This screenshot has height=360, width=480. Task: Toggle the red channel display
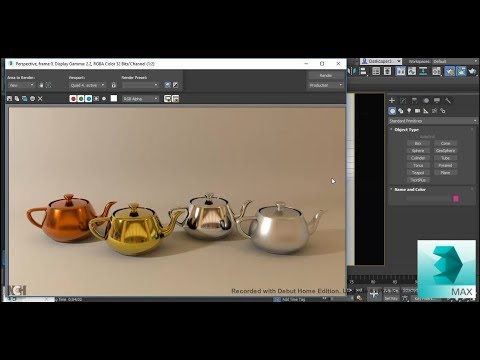(73, 99)
